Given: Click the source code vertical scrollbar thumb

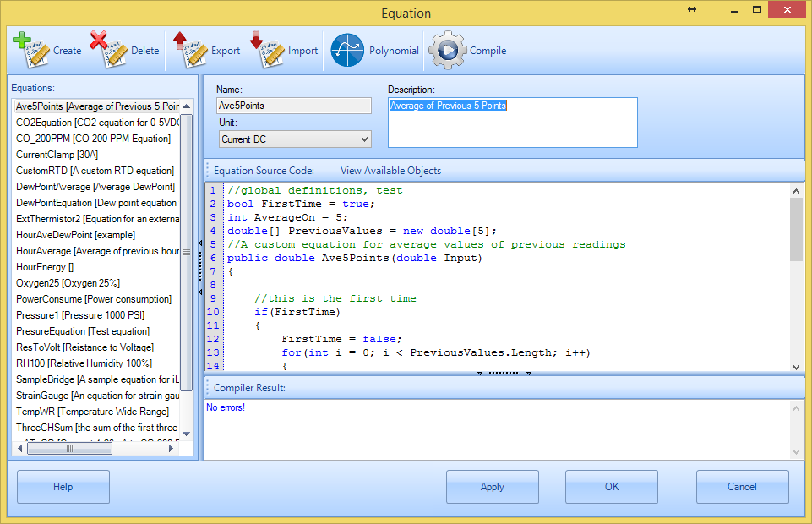Looking at the screenshot, I should tap(797, 229).
